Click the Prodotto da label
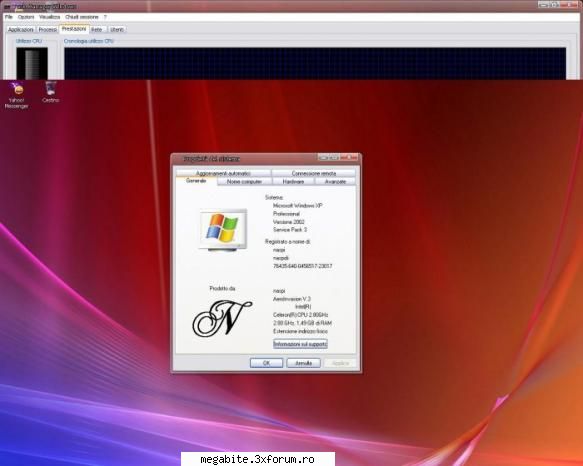The height and width of the screenshot is (466, 583). (222, 289)
